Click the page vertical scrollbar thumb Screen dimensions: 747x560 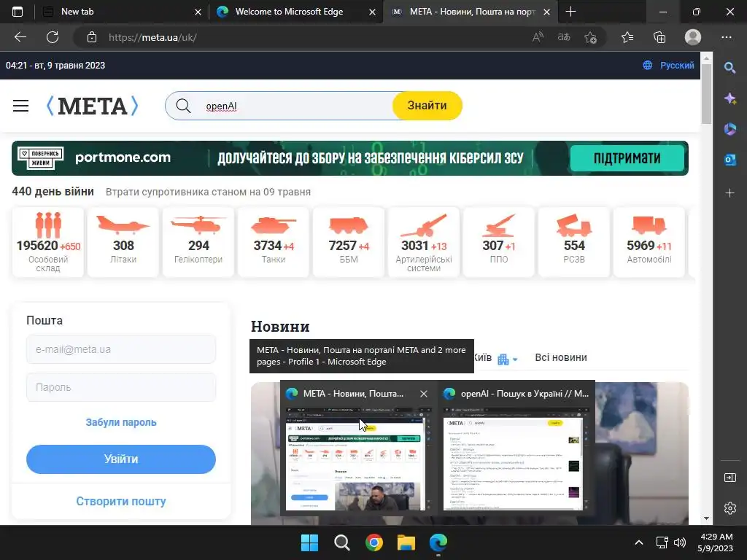click(x=706, y=94)
